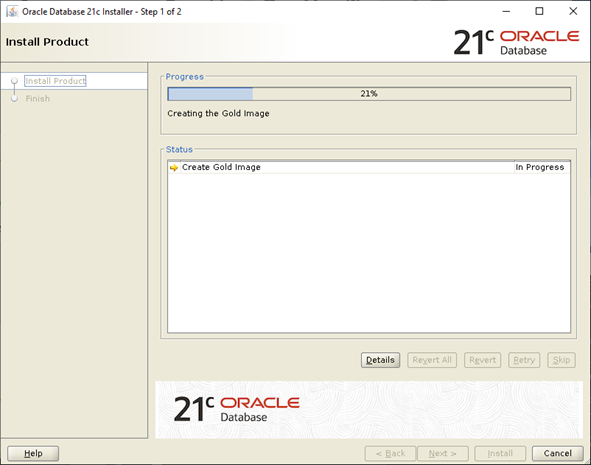Close the Oracle Database 21c Installer window
Image resolution: width=591 pixels, height=465 pixels.
coord(573,11)
